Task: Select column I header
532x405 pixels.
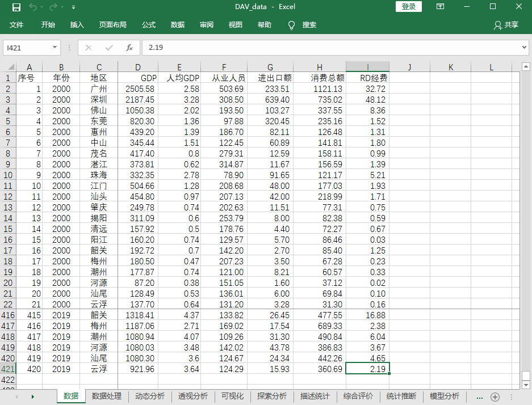Action: (367, 67)
